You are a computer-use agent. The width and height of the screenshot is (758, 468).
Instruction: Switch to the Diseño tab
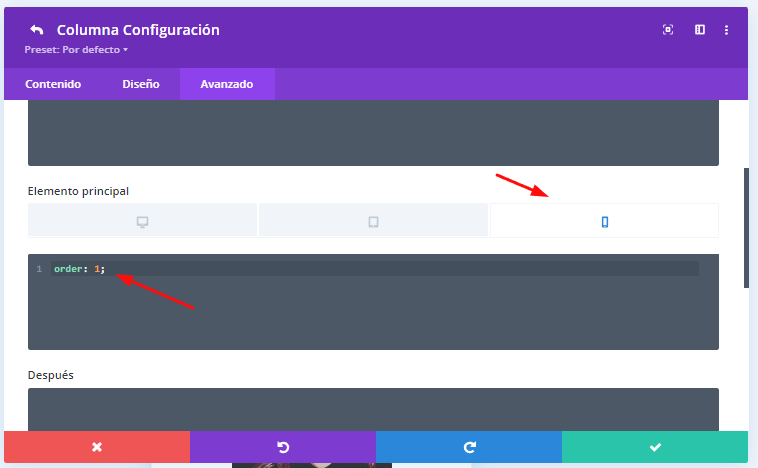tap(141, 84)
